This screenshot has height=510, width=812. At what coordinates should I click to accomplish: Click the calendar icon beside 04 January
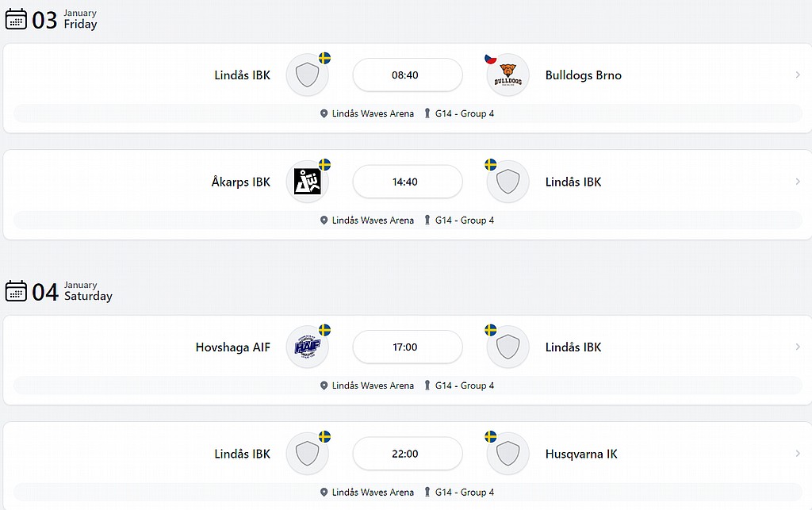pyautogui.click(x=16, y=291)
